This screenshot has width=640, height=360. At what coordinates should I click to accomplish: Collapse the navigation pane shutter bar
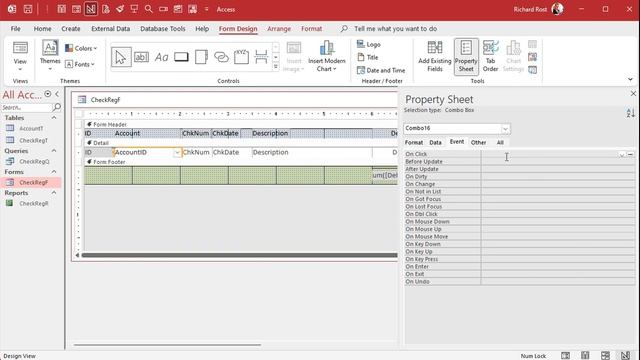click(58, 94)
